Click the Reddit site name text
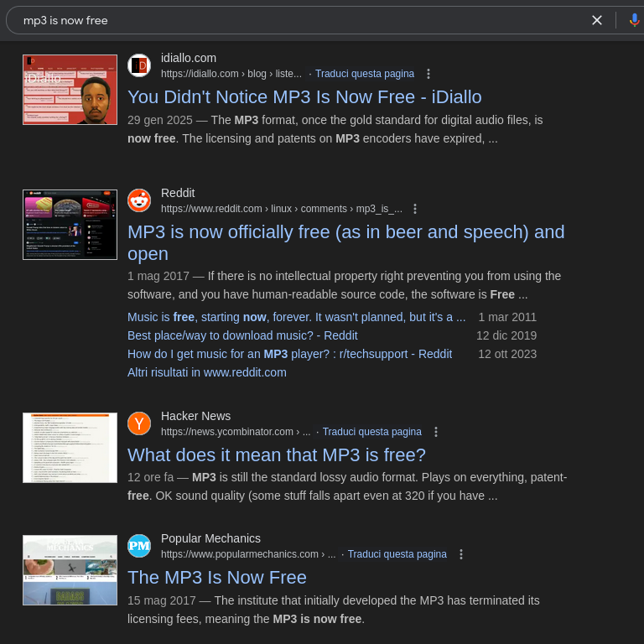 pyautogui.click(x=178, y=193)
